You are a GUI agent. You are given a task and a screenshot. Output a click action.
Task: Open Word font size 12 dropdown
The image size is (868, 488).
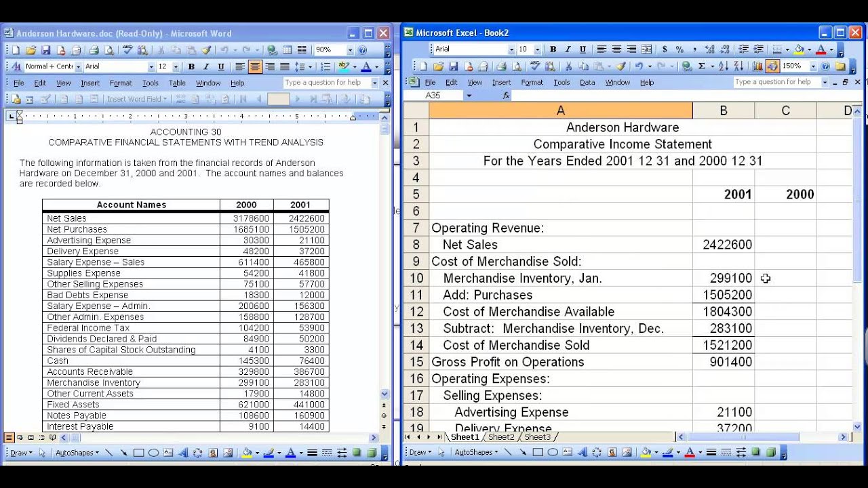pos(176,66)
